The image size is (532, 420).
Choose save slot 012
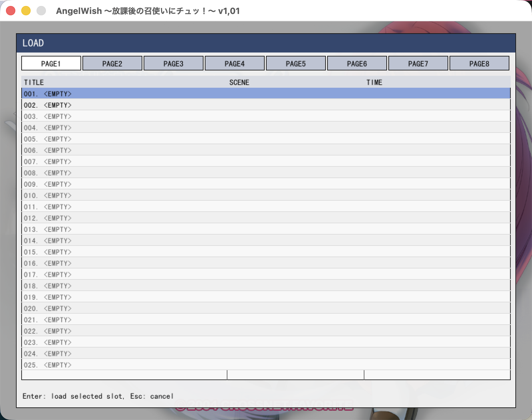(266, 218)
